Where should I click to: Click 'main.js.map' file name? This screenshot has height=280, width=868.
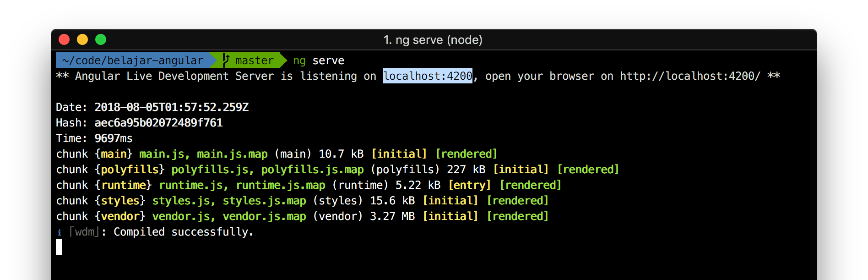point(232,154)
